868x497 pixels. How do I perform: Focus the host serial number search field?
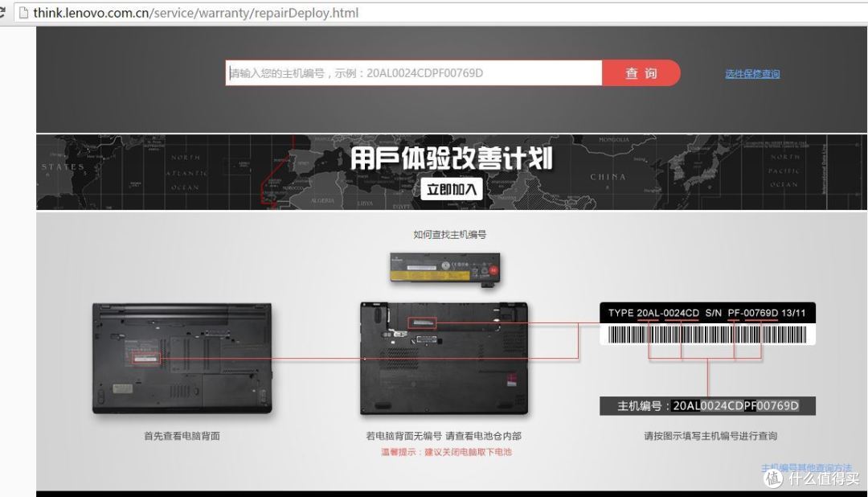pyautogui.click(x=414, y=73)
